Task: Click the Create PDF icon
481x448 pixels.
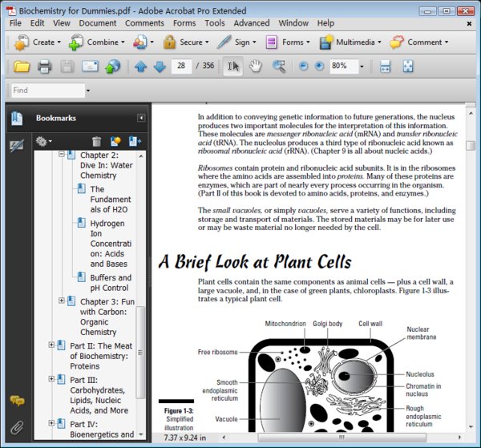Action: tap(22, 42)
